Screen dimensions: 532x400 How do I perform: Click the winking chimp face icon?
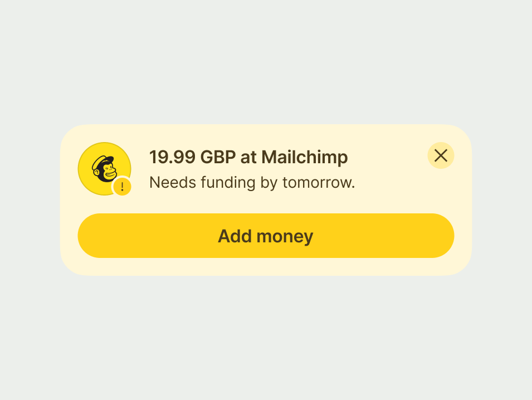(104, 169)
